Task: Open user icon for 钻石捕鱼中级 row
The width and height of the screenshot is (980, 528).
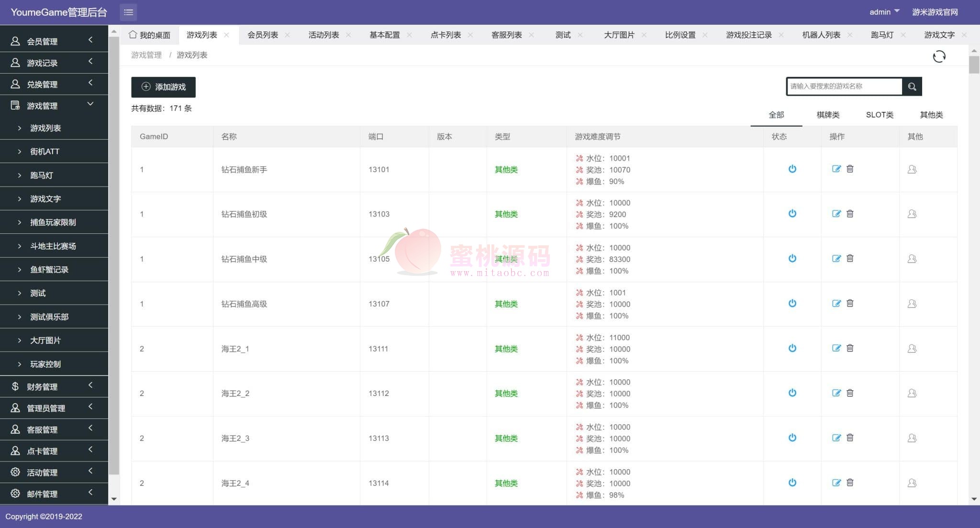Action: [x=912, y=259]
